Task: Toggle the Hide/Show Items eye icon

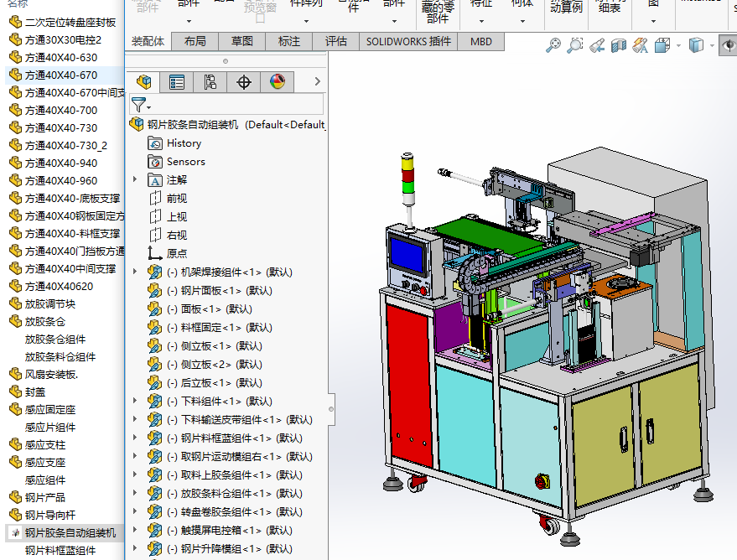Action: (x=729, y=45)
